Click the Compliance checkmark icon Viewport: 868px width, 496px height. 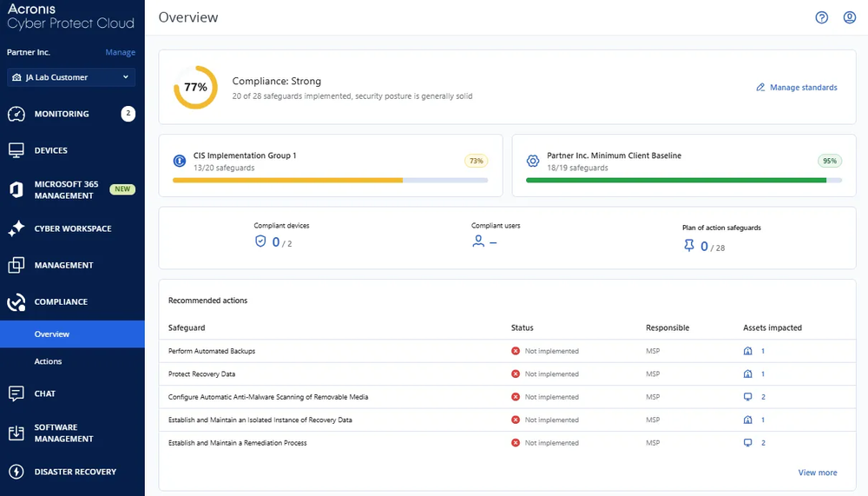tap(16, 302)
